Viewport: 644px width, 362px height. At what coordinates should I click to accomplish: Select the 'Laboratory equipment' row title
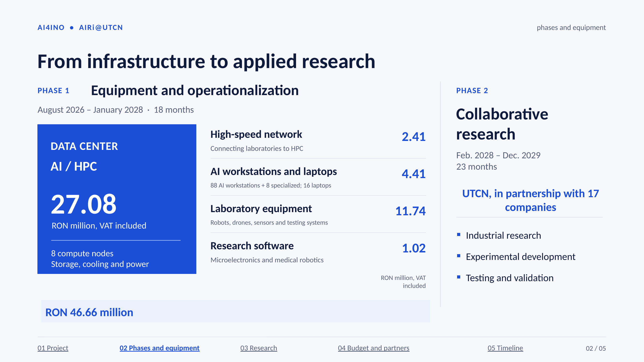click(261, 209)
